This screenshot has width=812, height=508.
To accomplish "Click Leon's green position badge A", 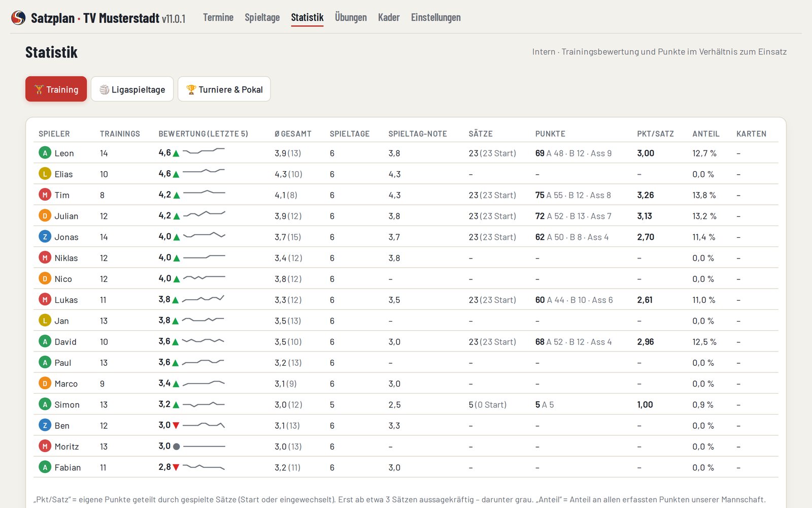I will pos(45,153).
